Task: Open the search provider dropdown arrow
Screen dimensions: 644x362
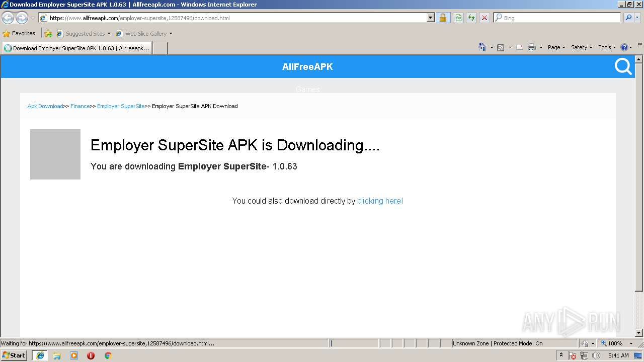Action: pos(638,18)
